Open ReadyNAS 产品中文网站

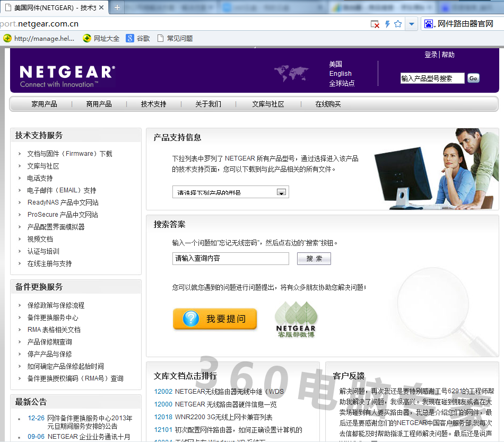[x=63, y=202]
